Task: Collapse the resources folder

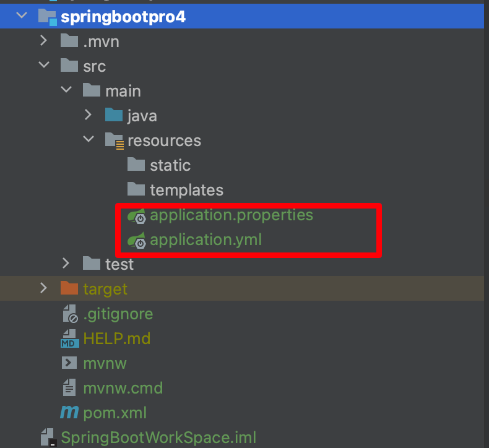Action: click(89, 139)
